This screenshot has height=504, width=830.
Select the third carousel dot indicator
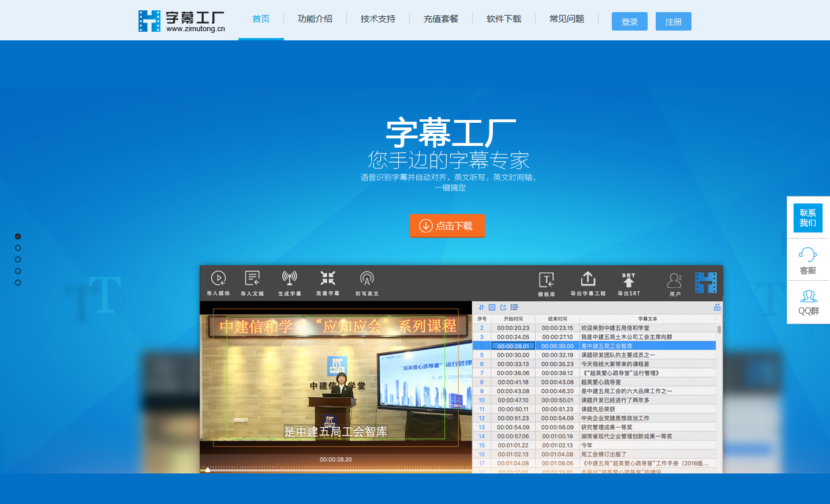point(18,259)
